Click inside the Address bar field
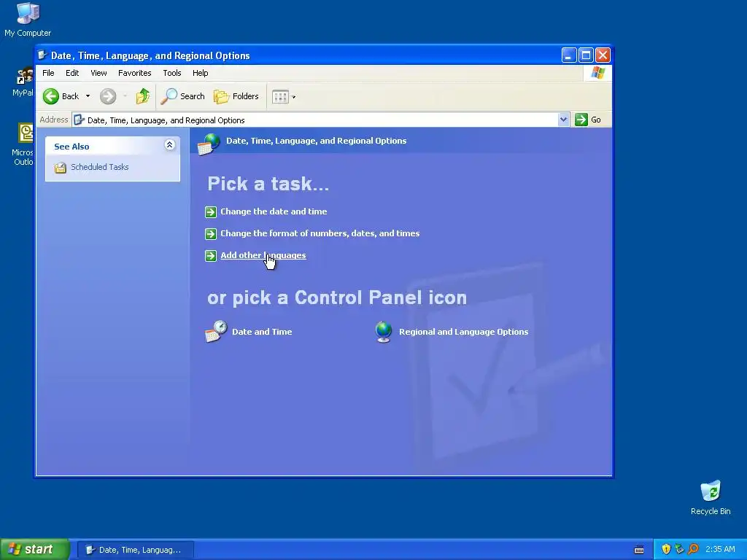The image size is (747, 560). [x=315, y=120]
